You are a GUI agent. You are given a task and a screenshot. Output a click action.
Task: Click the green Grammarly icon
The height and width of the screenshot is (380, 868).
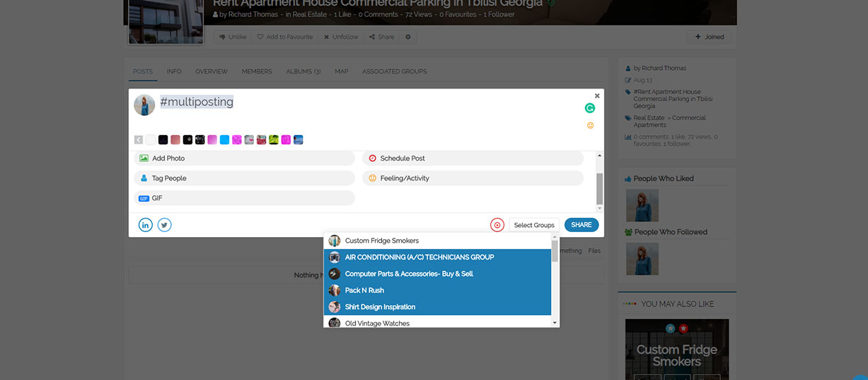point(590,108)
